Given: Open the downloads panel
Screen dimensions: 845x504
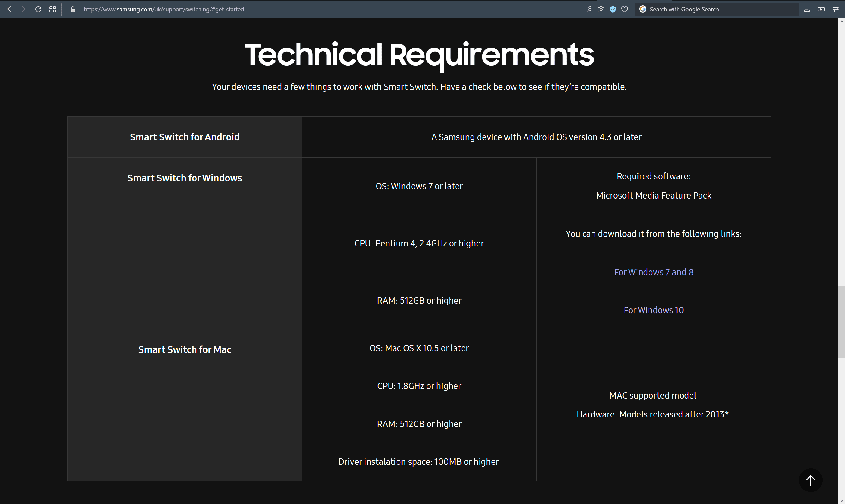Looking at the screenshot, I should (807, 9).
